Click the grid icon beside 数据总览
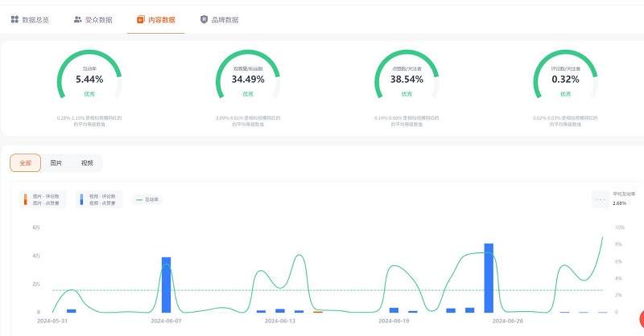Viewport: 644px width, 336px height. click(x=14, y=19)
